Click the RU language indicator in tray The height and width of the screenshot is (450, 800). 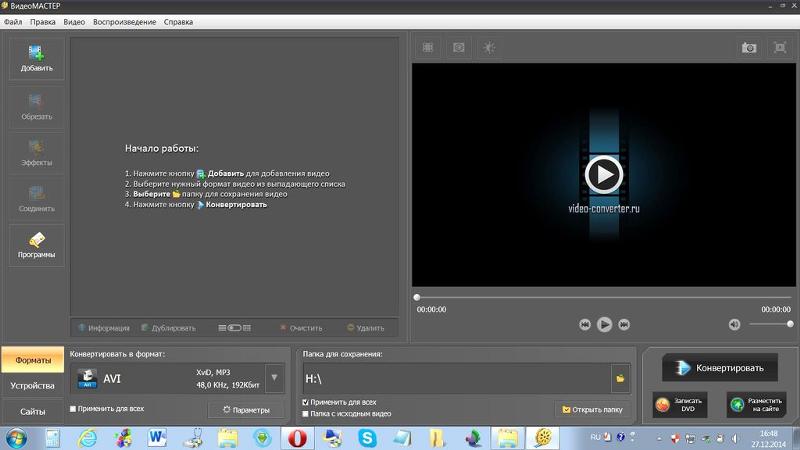click(595, 437)
